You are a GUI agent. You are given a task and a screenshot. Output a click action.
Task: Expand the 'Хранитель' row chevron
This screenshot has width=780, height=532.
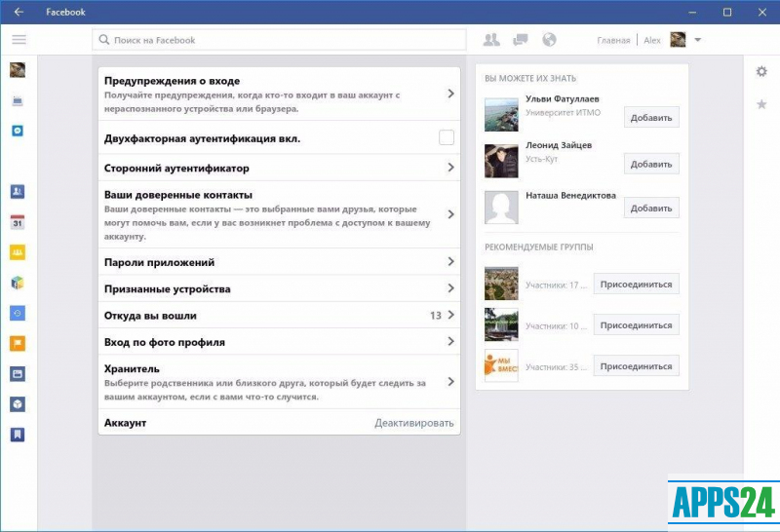point(450,382)
